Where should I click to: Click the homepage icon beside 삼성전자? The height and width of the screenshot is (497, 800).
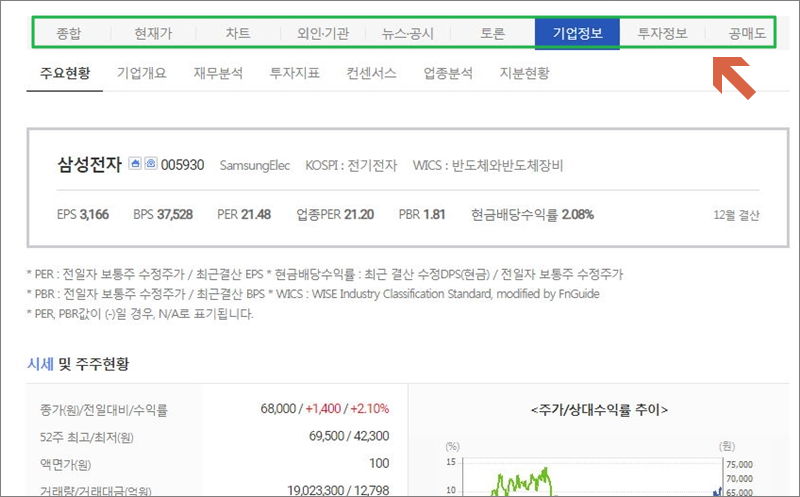coord(135,163)
